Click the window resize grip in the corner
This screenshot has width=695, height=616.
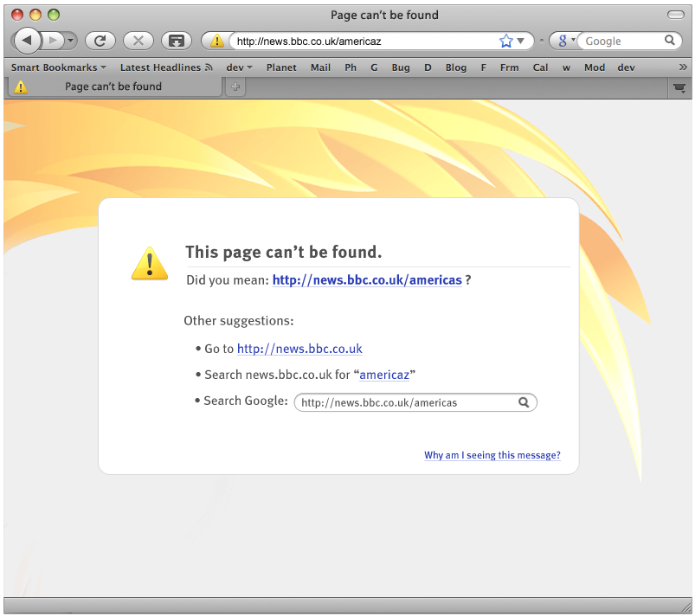[x=686, y=607]
